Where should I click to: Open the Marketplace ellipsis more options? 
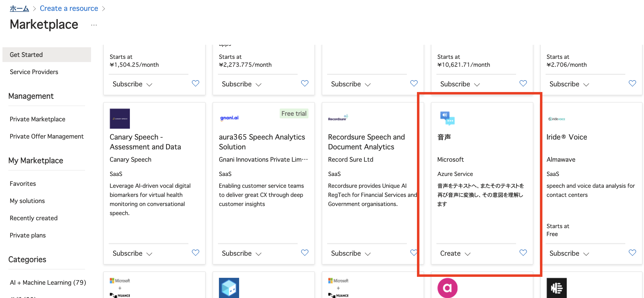click(x=94, y=25)
